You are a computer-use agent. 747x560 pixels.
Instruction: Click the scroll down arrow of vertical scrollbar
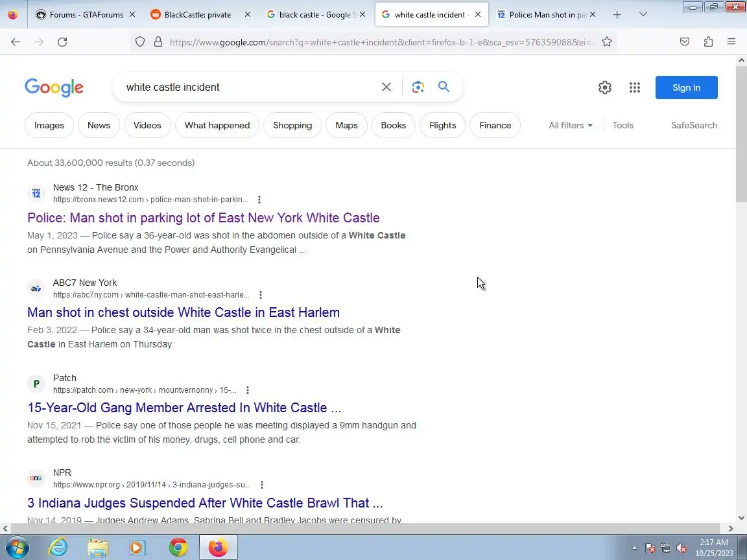click(741, 518)
